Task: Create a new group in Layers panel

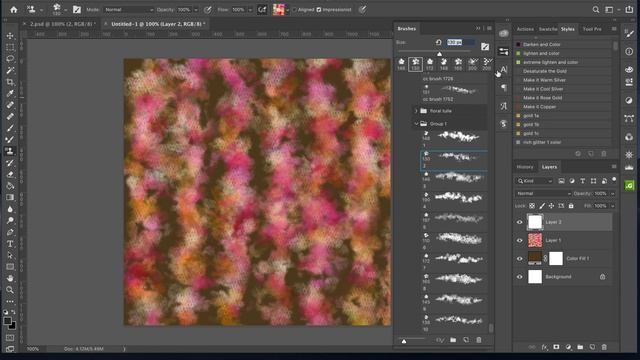Action: point(580,347)
